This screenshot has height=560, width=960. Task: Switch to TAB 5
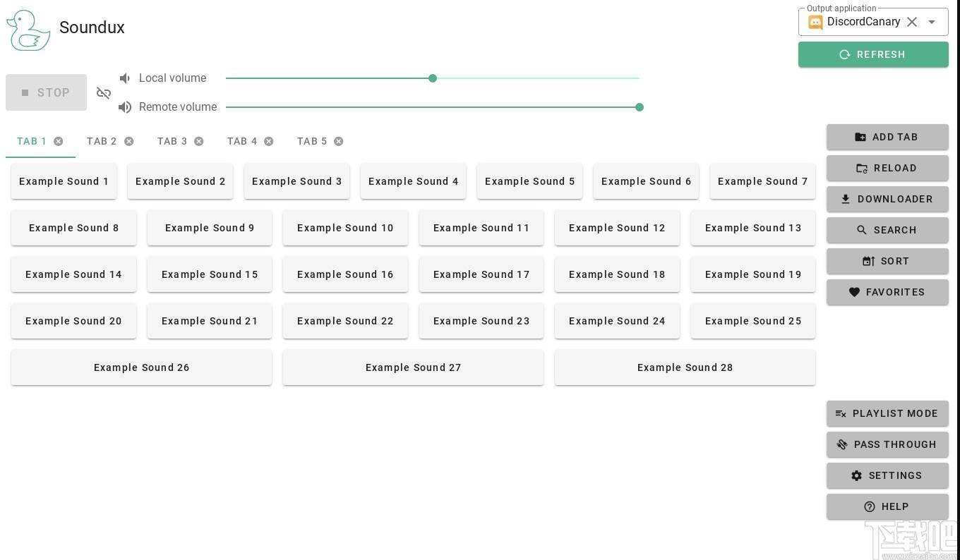coord(312,141)
